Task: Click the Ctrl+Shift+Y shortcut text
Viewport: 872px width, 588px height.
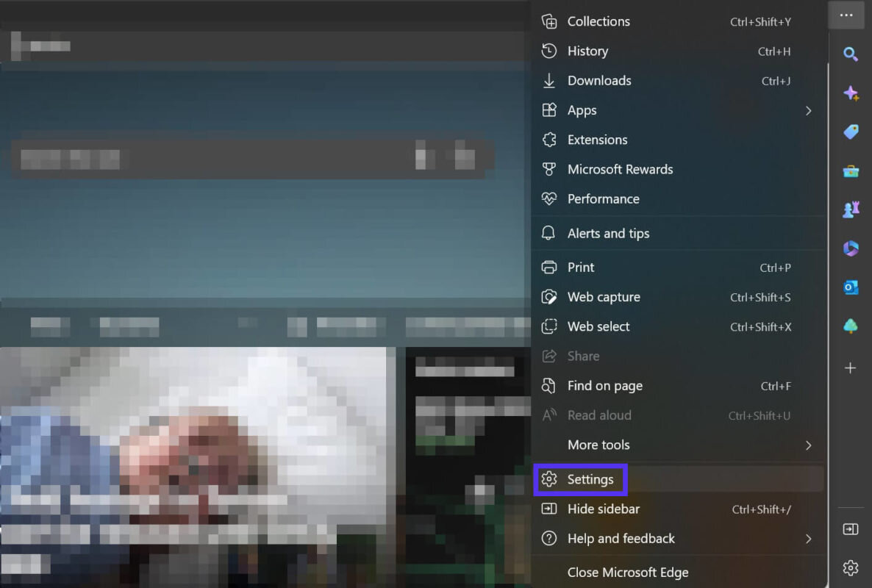Action: [x=760, y=22]
